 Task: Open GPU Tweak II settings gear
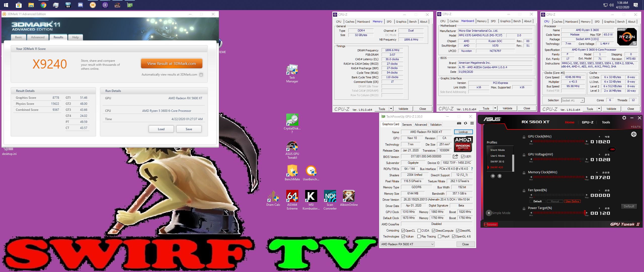pos(624,118)
